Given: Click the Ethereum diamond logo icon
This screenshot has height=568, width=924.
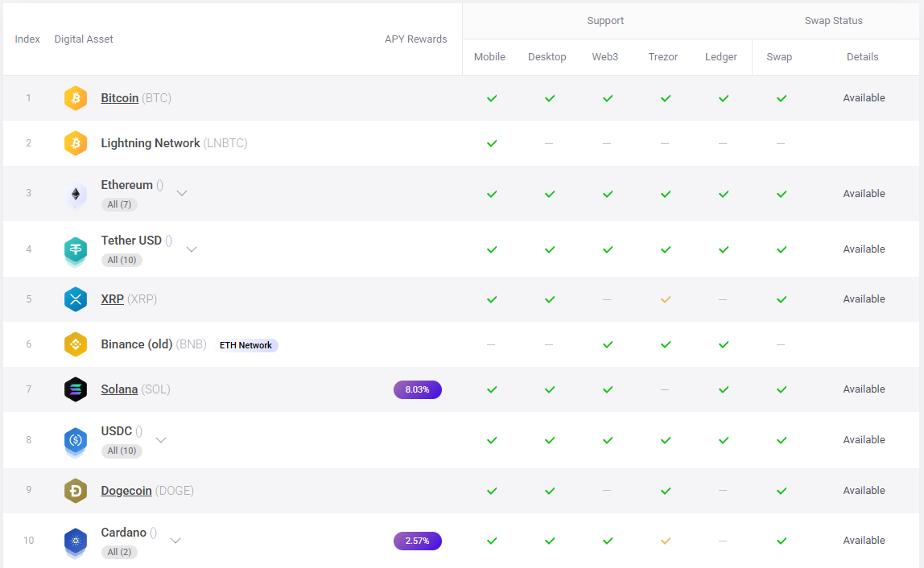Looking at the screenshot, I should (76, 195).
